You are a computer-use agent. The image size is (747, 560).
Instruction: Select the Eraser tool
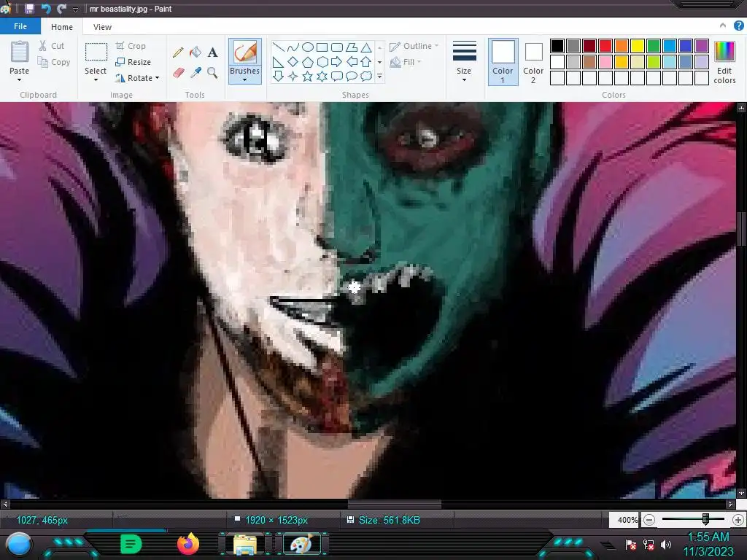tap(178, 72)
